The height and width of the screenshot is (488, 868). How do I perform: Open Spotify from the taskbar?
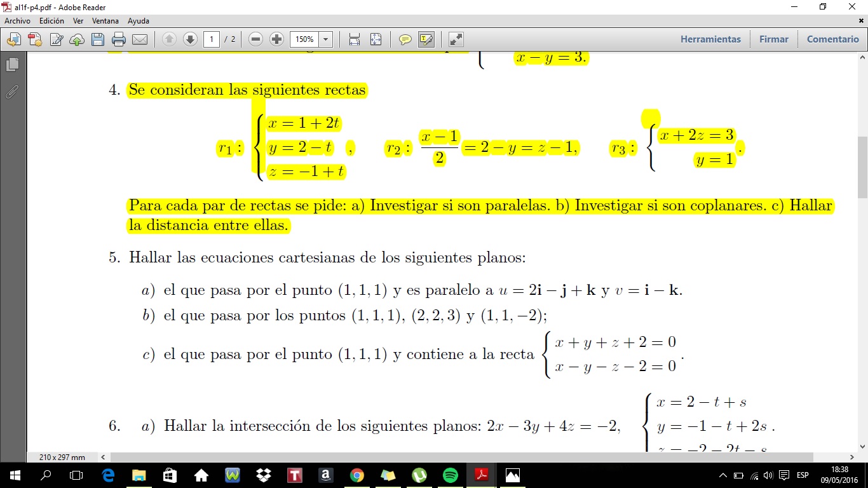(450, 475)
